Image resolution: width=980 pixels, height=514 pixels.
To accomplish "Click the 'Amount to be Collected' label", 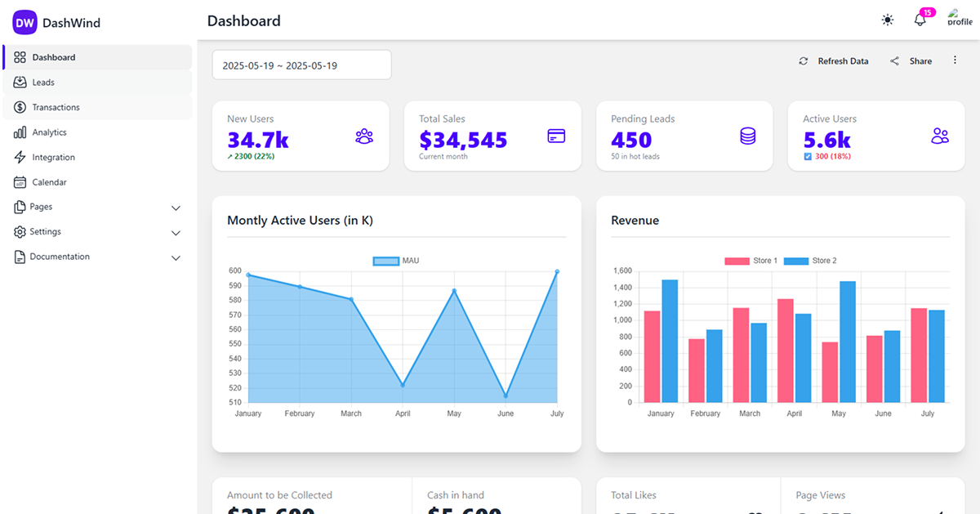I will (279, 495).
